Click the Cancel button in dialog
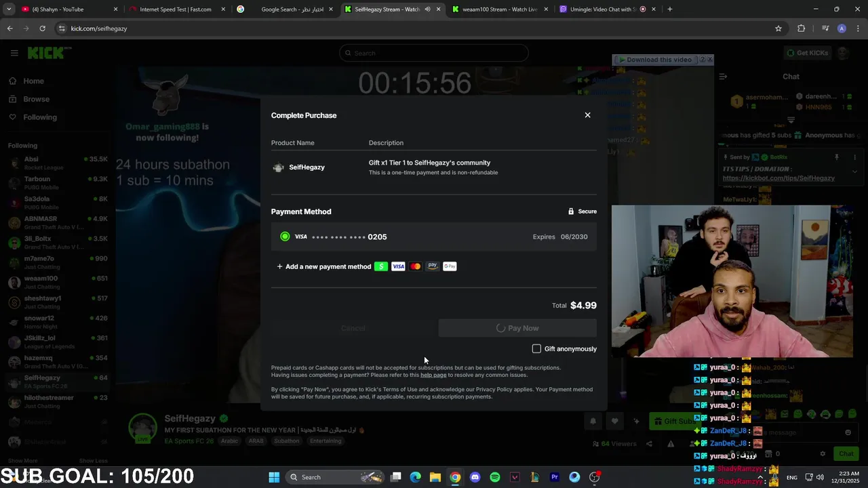868x488 pixels. pyautogui.click(x=353, y=328)
